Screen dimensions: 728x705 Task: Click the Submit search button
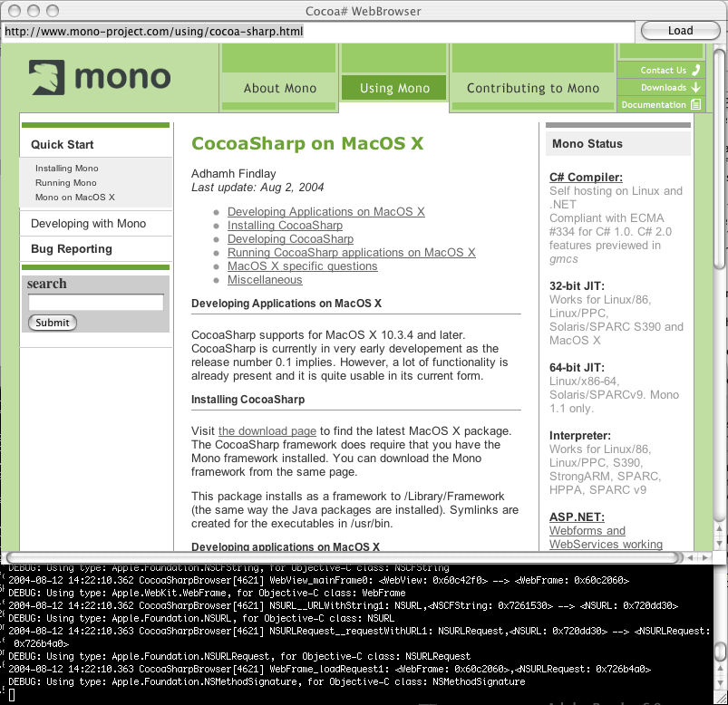click(x=53, y=323)
